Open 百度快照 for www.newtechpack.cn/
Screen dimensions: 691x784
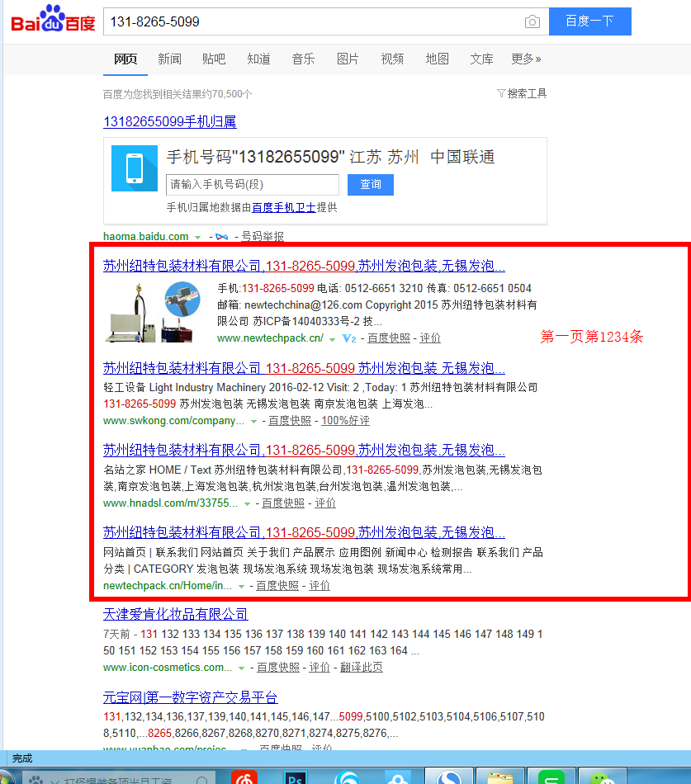[389, 338]
